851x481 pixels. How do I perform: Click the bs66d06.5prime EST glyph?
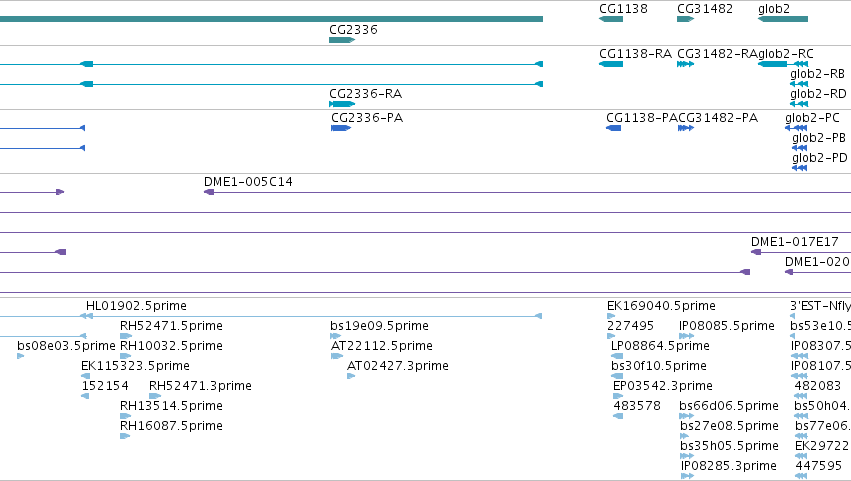point(687,416)
